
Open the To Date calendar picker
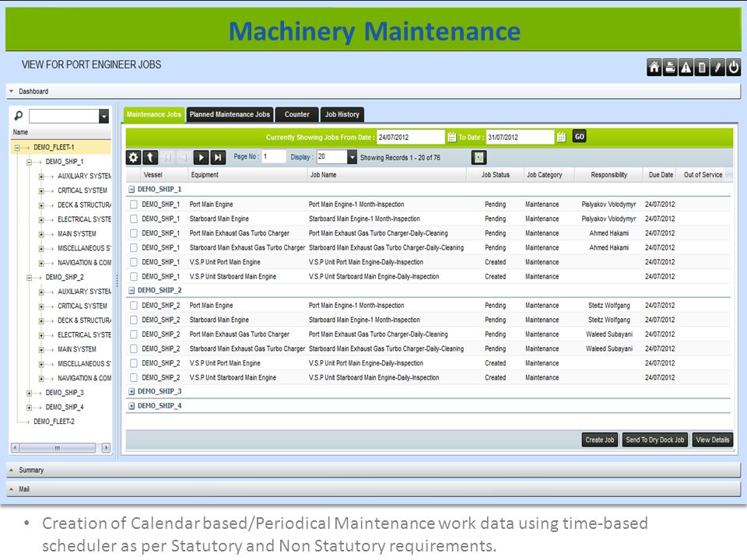coord(561,137)
